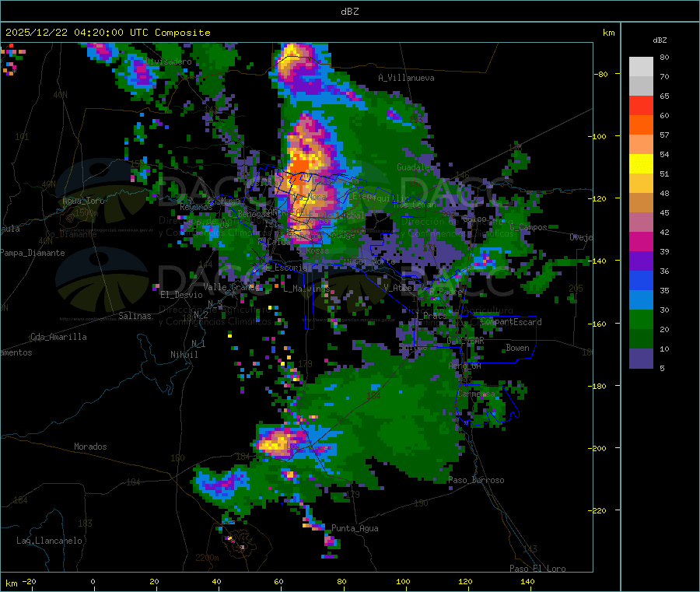Click the strong yellow storm core near Los_Toldos
Viewport: 700px width, 592px height.
click(272, 443)
